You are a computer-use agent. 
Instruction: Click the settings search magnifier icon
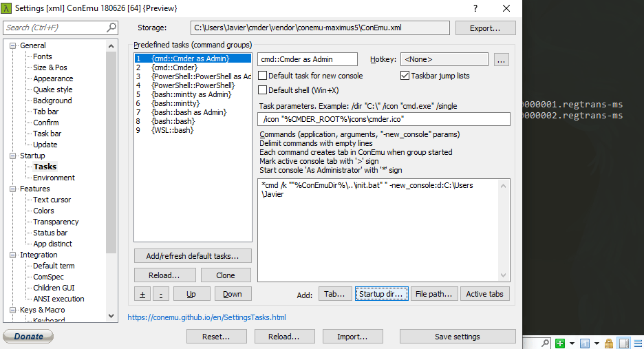(x=111, y=28)
